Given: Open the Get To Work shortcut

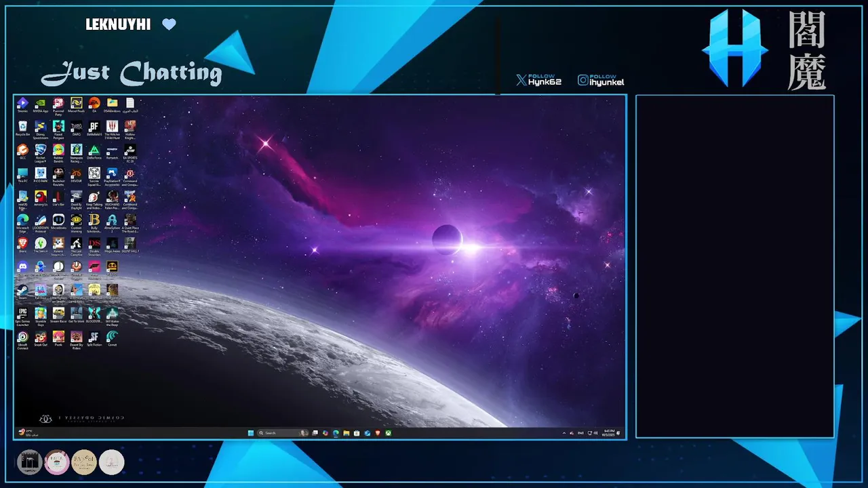Looking at the screenshot, I should (x=76, y=314).
